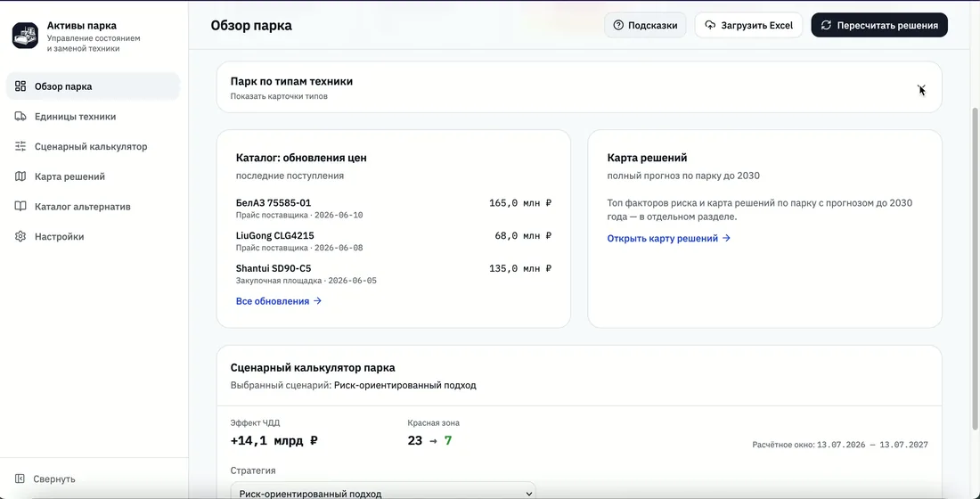Click the refresh icon in Пересчитать решения
The image size is (980, 499).
click(x=826, y=26)
